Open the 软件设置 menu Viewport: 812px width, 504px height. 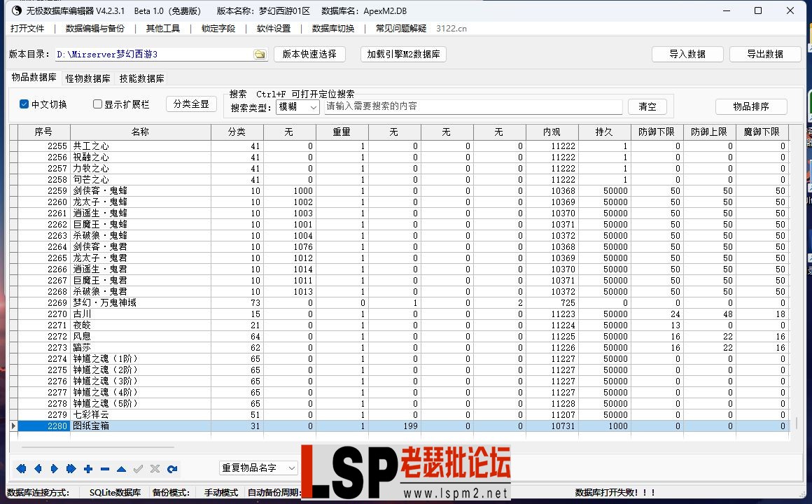pyautogui.click(x=274, y=29)
